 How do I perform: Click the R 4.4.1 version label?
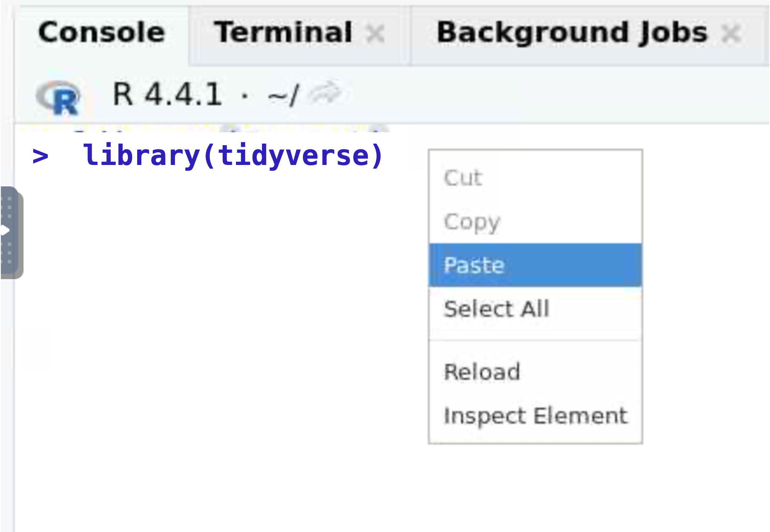click(x=167, y=94)
